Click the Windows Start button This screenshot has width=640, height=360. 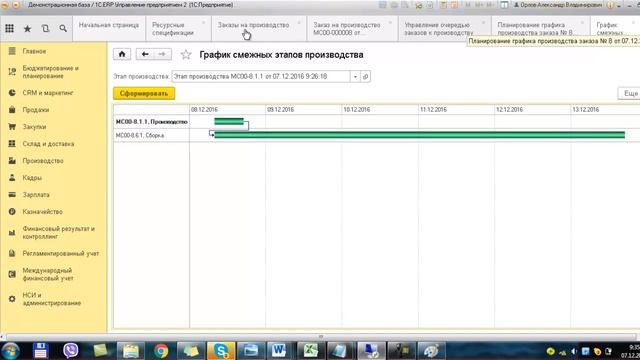tap(10, 351)
